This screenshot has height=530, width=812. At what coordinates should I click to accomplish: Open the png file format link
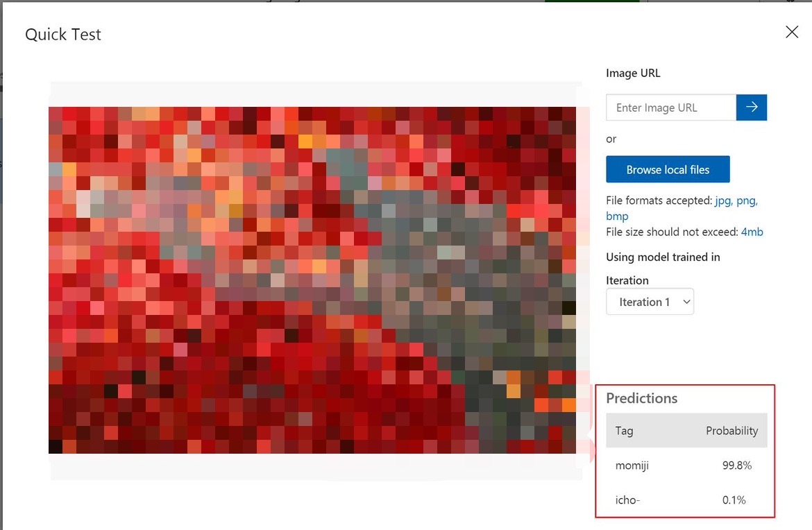tap(745, 200)
